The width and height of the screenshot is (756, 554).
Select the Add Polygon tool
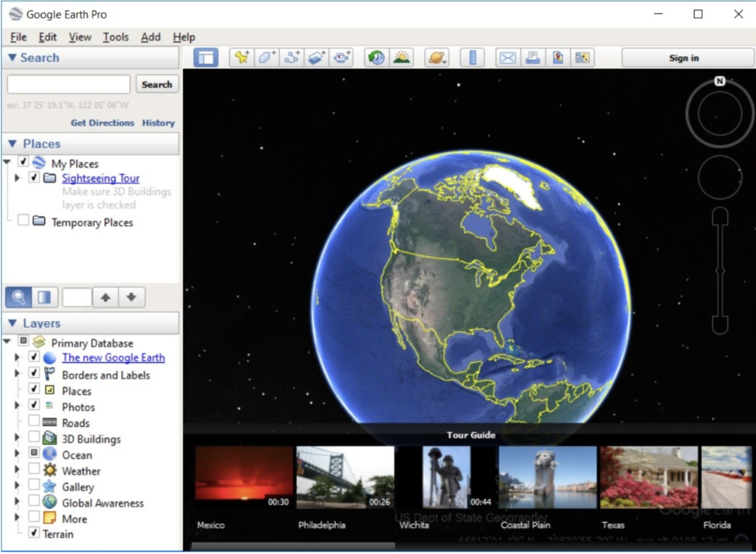266,58
